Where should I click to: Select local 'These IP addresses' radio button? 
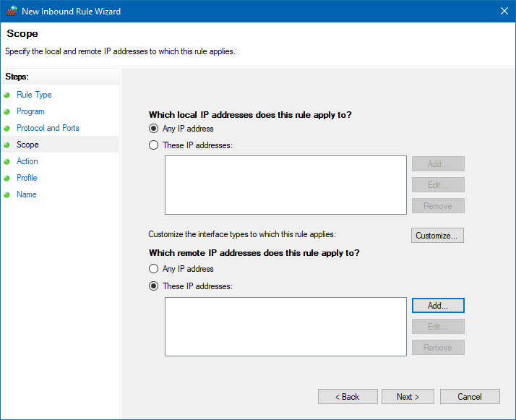tap(153, 145)
